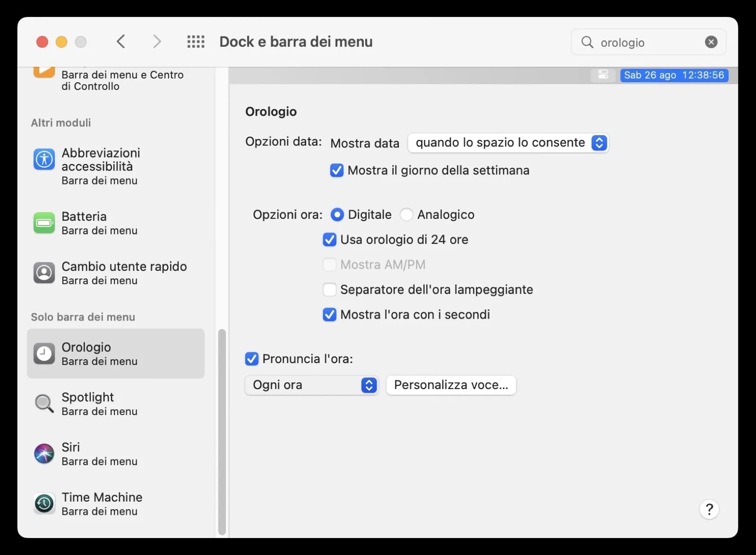The image size is (756, 555).
Task: Clear the orologio search text
Action: point(711,42)
